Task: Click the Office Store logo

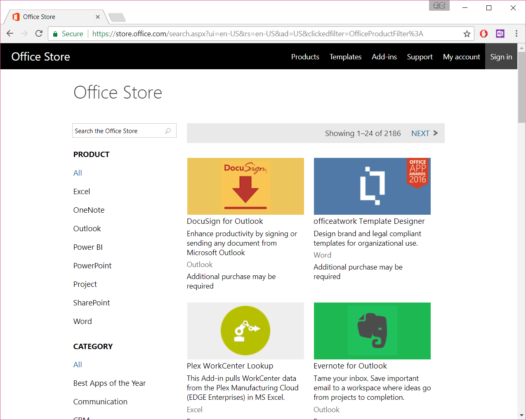Action: [40, 56]
